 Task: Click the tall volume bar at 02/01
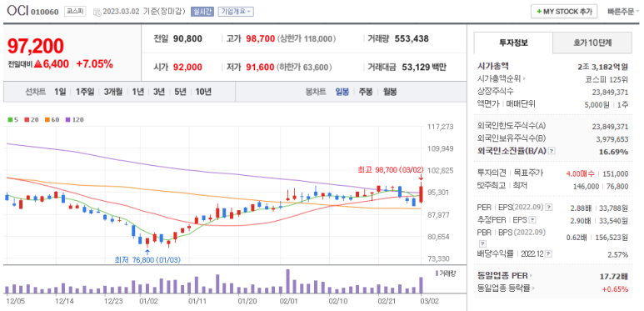point(287,282)
